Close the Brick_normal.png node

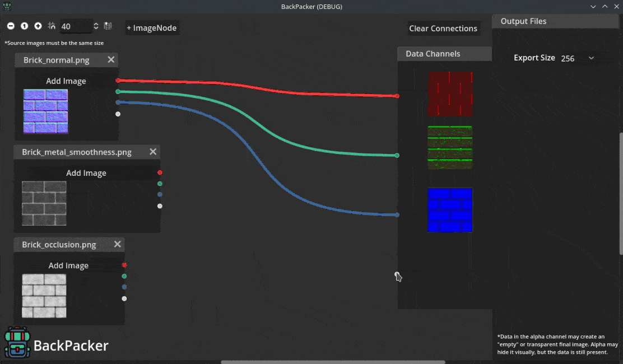point(111,59)
